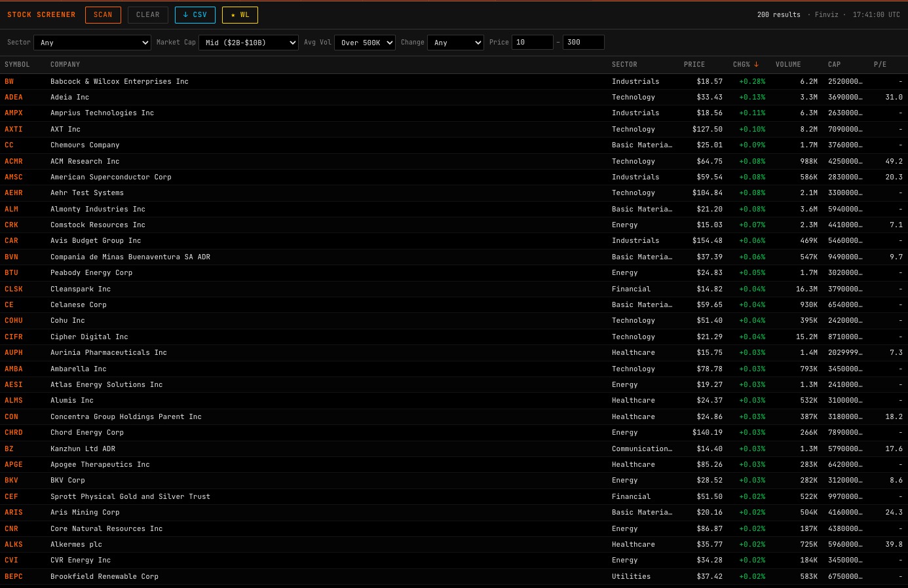The width and height of the screenshot is (908, 588).
Task: Sort by the VOLUME column header
Action: pyautogui.click(x=788, y=65)
